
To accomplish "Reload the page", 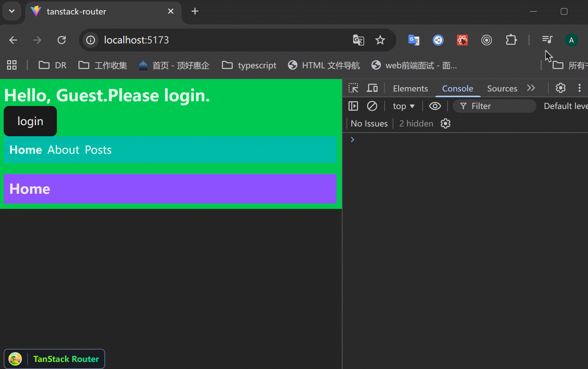I will 62,40.
